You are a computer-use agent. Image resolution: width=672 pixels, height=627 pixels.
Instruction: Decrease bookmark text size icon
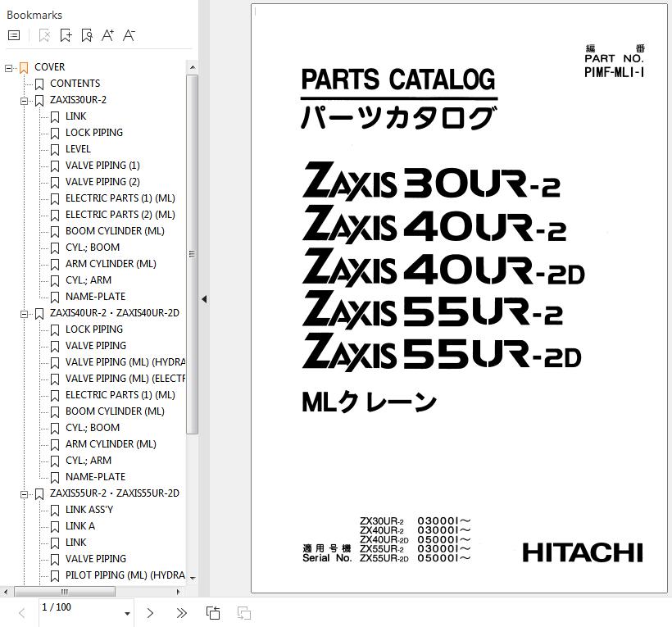[129, 35]
